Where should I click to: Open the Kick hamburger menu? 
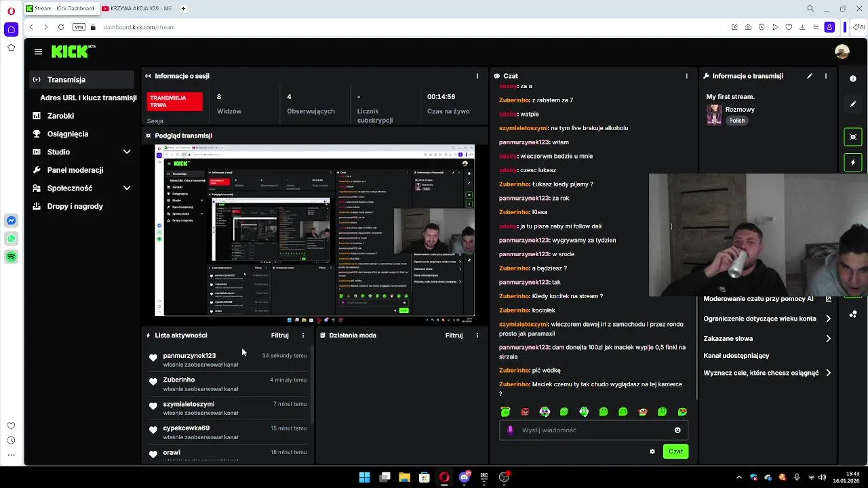38,52
